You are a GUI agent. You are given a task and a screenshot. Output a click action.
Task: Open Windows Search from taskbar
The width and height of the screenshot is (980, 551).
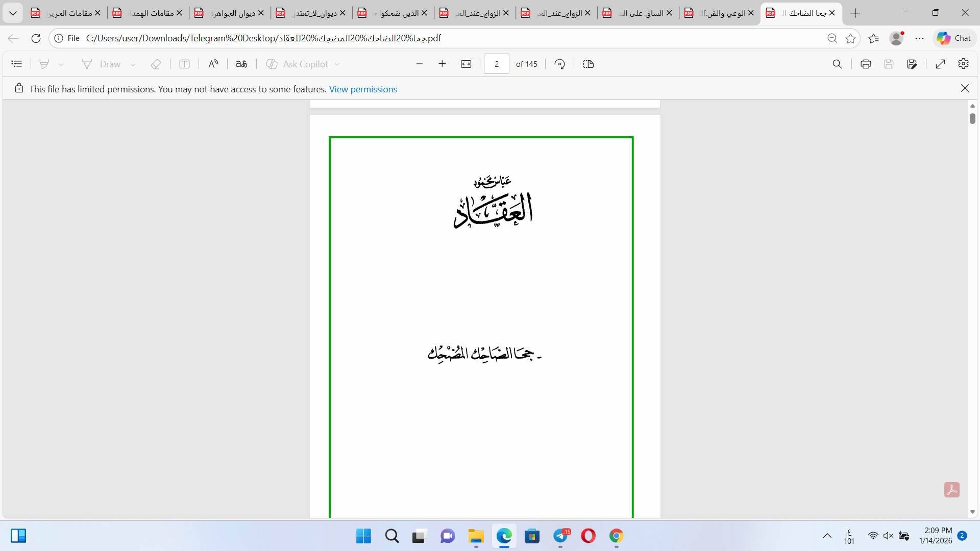click(392, 536)
